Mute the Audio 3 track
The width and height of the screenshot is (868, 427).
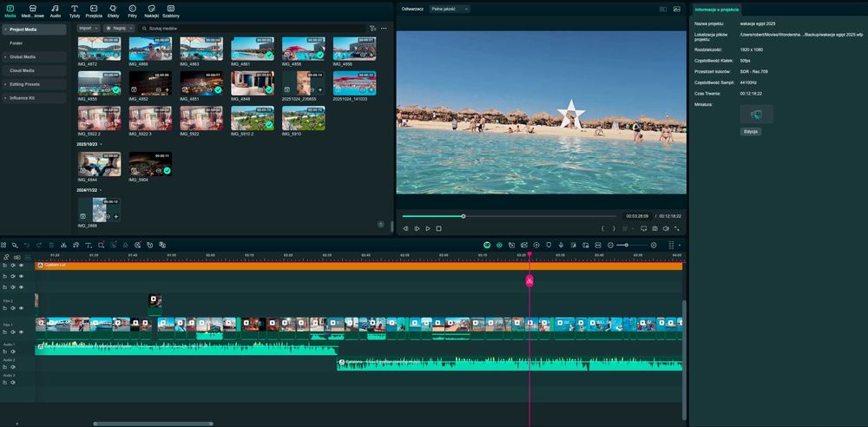(13, 382)
